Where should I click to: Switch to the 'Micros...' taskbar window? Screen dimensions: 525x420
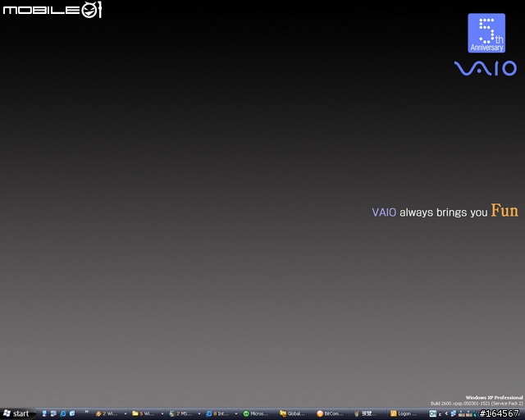coord(257,414)
